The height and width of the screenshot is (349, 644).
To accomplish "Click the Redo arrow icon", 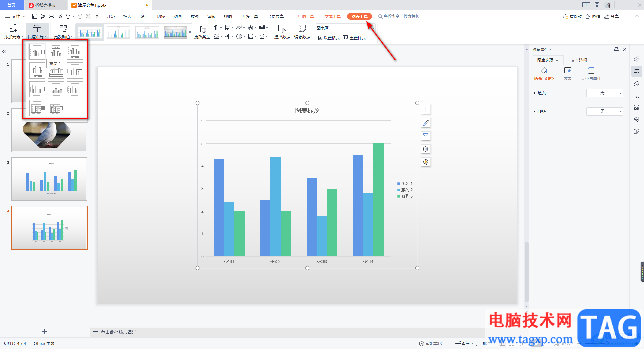I will click(80, 16).
